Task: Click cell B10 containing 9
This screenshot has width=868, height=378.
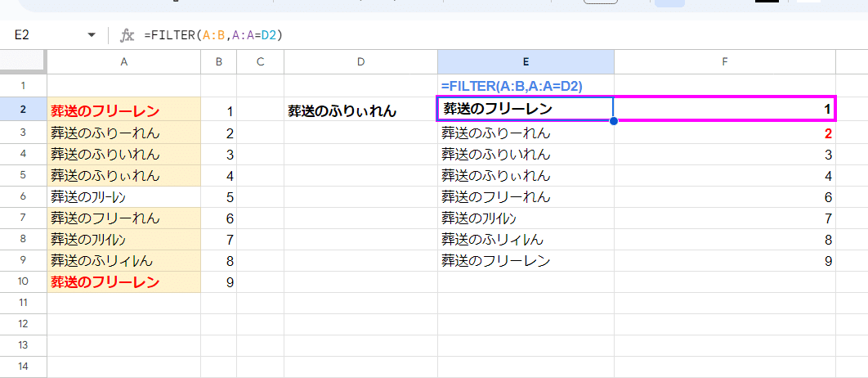Action: click(219, 281)
